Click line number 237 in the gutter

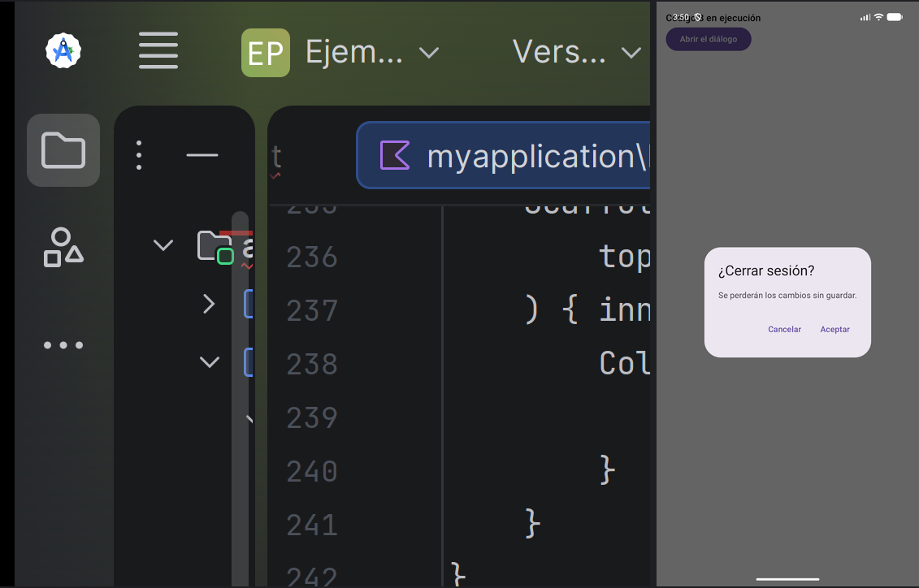312,311
